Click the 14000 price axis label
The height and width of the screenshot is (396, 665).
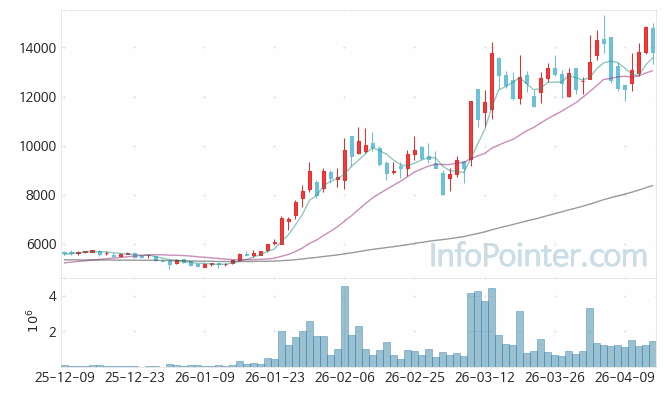(38, 48)
